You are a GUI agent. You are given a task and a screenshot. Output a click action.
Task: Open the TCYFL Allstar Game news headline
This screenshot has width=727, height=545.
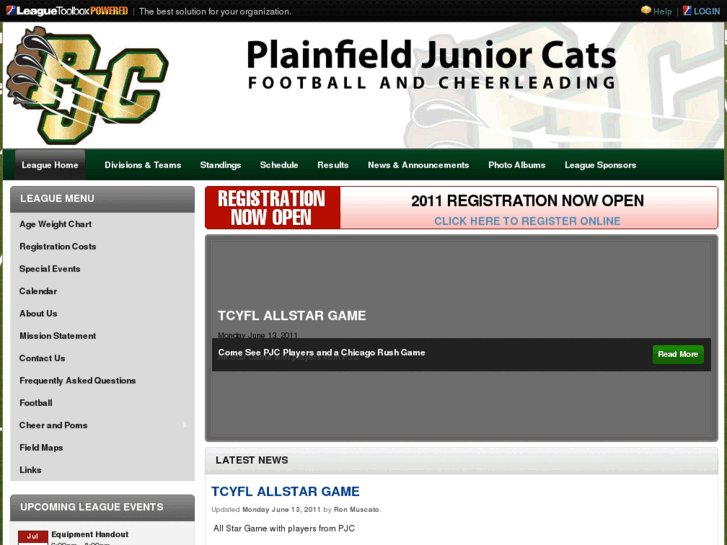tap(285, 492)
